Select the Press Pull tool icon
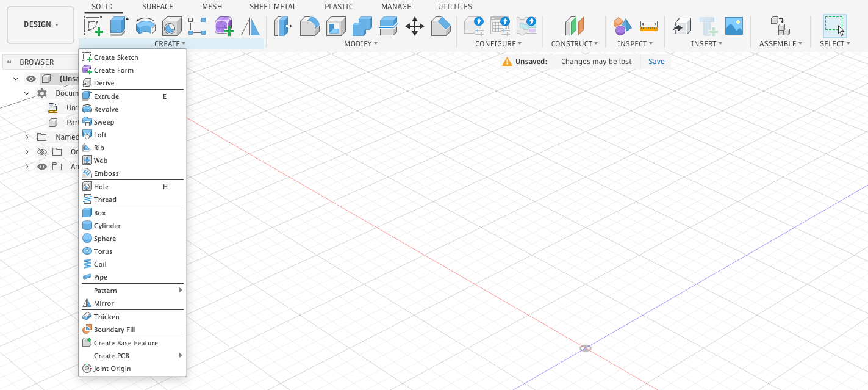The image size is (868, 390). (283, 26)
